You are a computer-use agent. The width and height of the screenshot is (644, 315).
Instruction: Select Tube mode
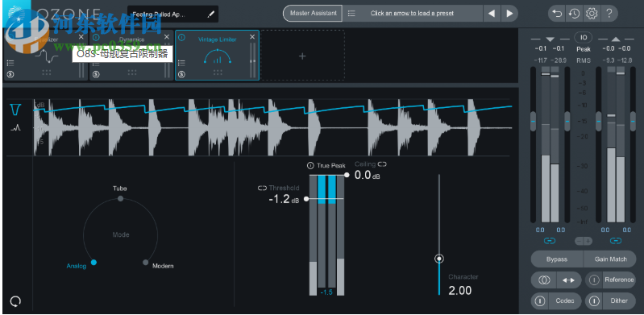click(120, 198)
